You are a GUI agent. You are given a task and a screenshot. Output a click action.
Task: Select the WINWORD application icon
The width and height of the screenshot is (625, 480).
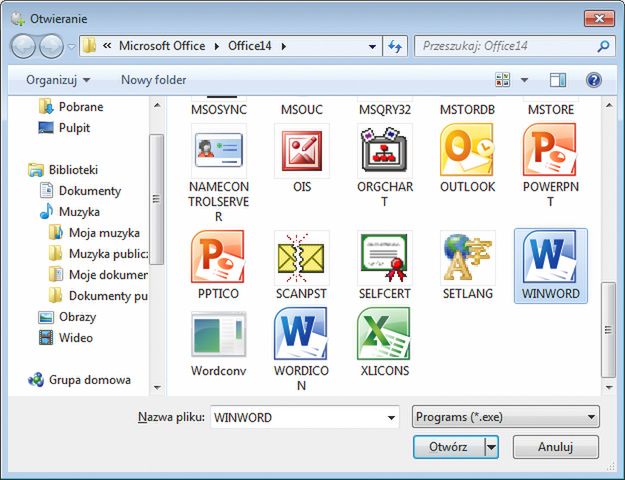click(550, 257)
